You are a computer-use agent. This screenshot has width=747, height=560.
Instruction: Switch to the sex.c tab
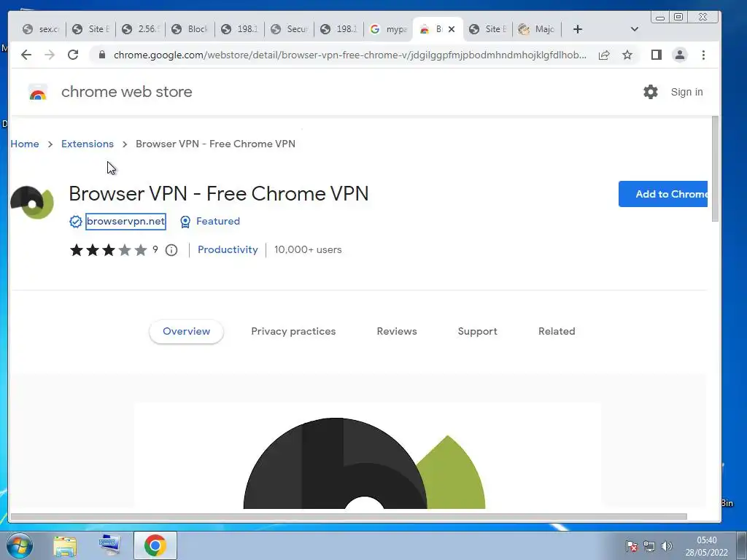pyautogui.click(x=42, y=29)
